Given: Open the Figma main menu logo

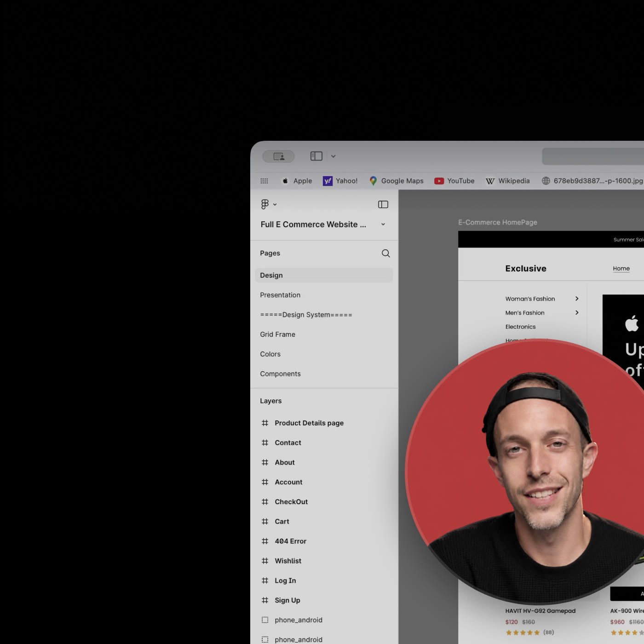Looking at the screenshot, I should coord(264,204).
